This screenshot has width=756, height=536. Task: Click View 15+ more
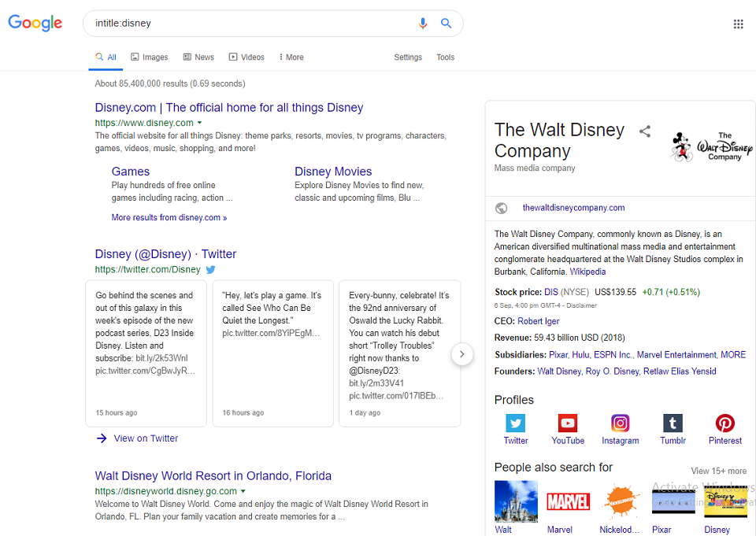[x=718, y=471]
